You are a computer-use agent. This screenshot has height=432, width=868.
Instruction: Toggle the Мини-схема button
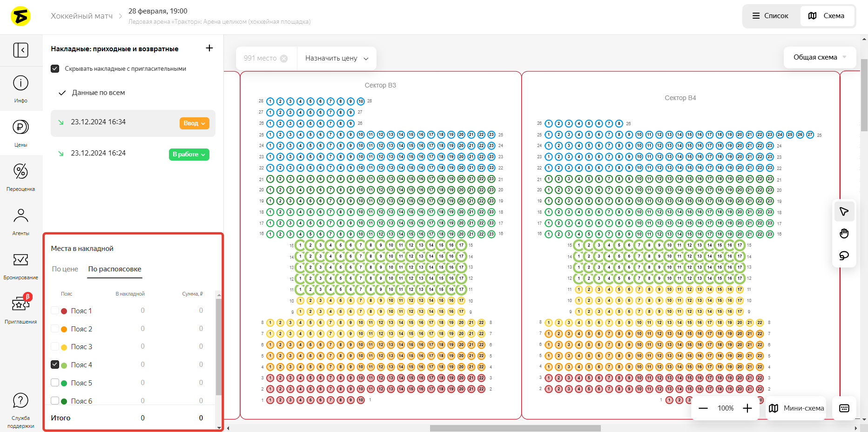[x=796, y=408]
